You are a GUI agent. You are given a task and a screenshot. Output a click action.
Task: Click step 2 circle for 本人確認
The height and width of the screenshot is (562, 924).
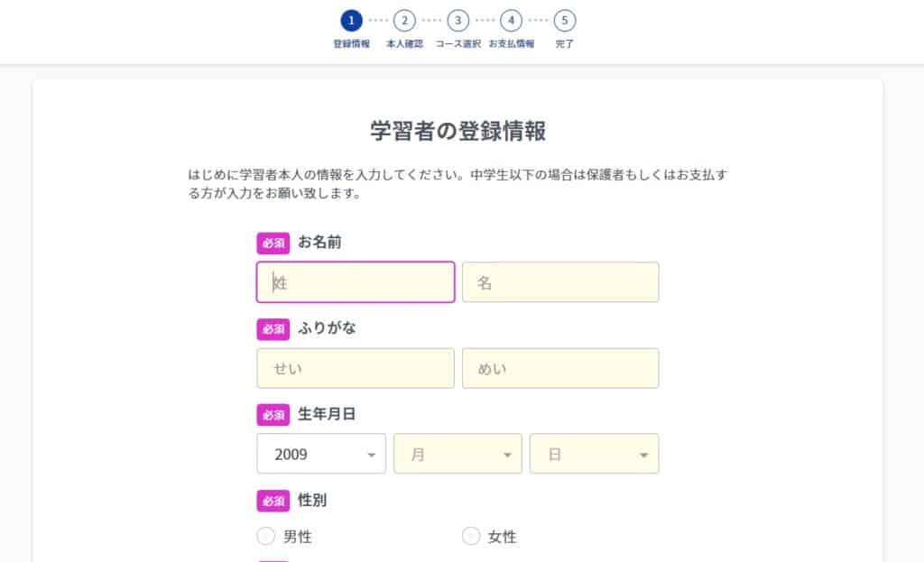[x=404, y=20]
